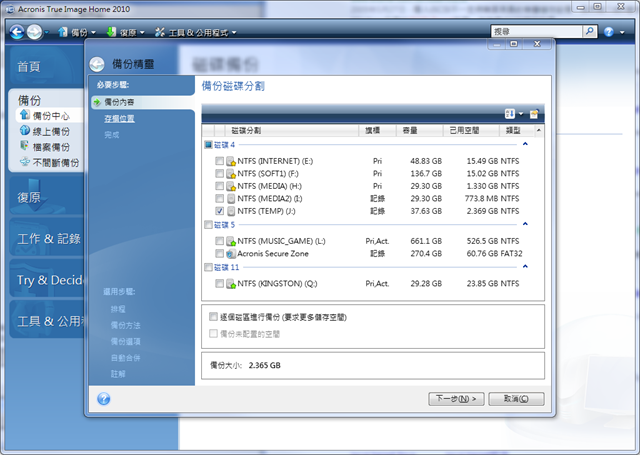Screen dimensions: 640x455
Task: Check the NTFS (INTERNET) (E:) partition
Action: coord(220,161)
